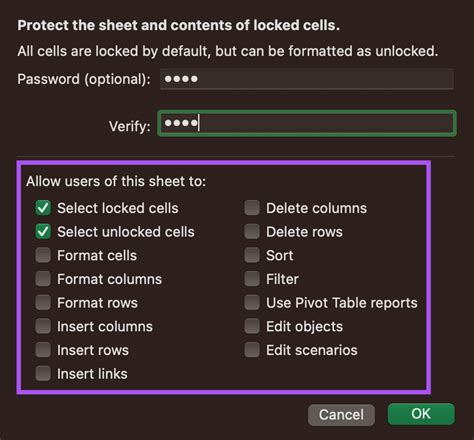The image size is (474, 440).
Task: Uncheck Select unlocked cells option
Action: (x=43, y=231)
